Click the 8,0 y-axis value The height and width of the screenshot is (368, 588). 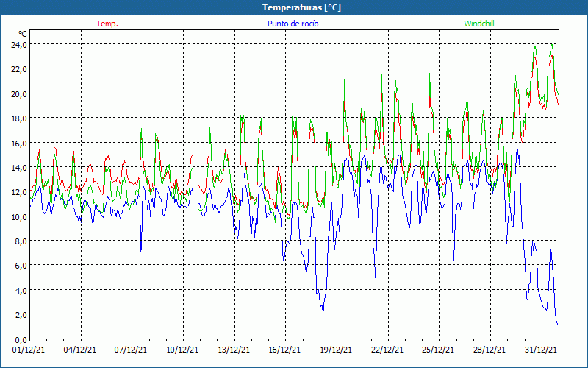tap(21, 241)
